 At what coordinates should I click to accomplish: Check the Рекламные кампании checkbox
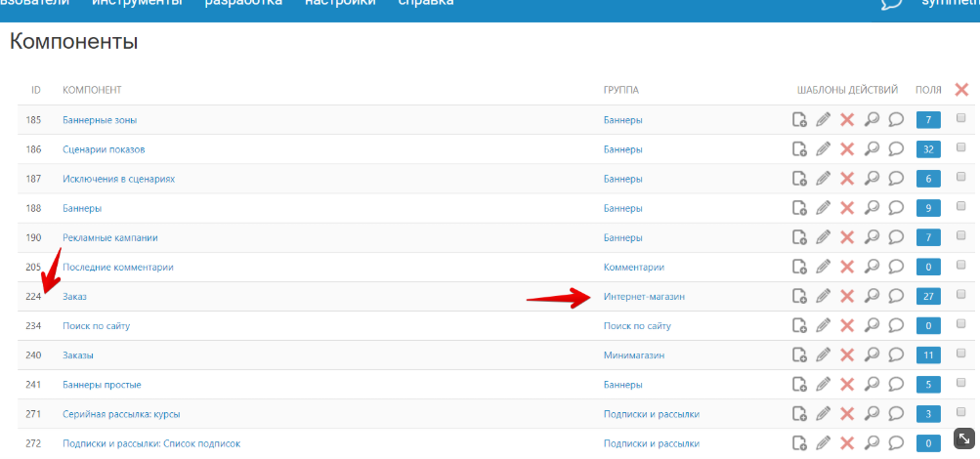point(961,234)
